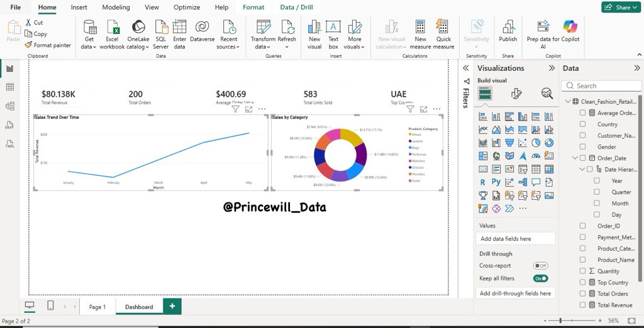Insert a Text box

(333, 35)
